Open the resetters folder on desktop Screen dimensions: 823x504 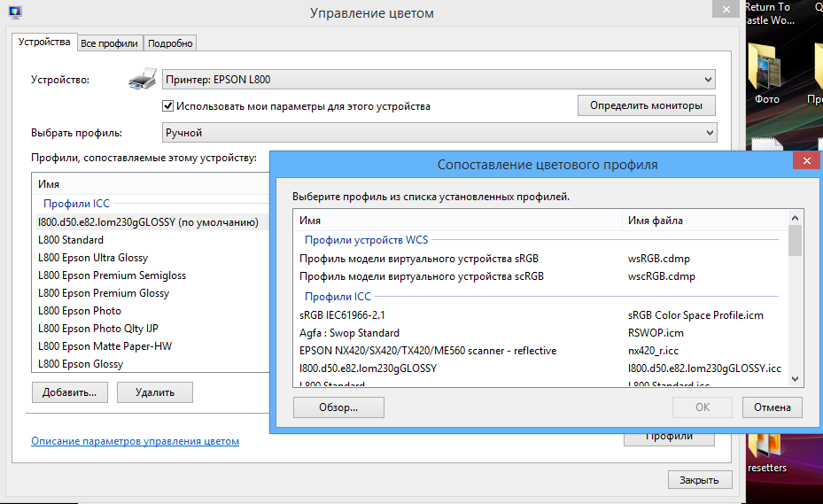click(x=767, y=454)
